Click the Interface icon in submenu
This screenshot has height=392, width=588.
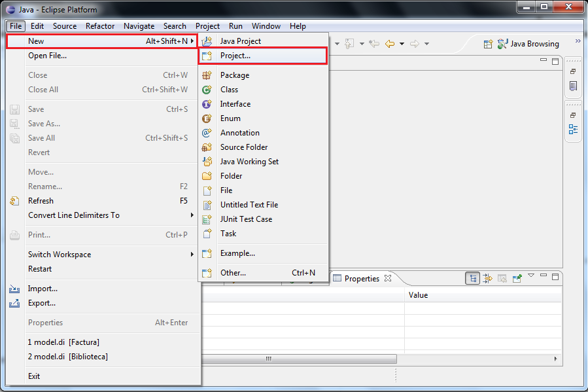click(207, 104)
